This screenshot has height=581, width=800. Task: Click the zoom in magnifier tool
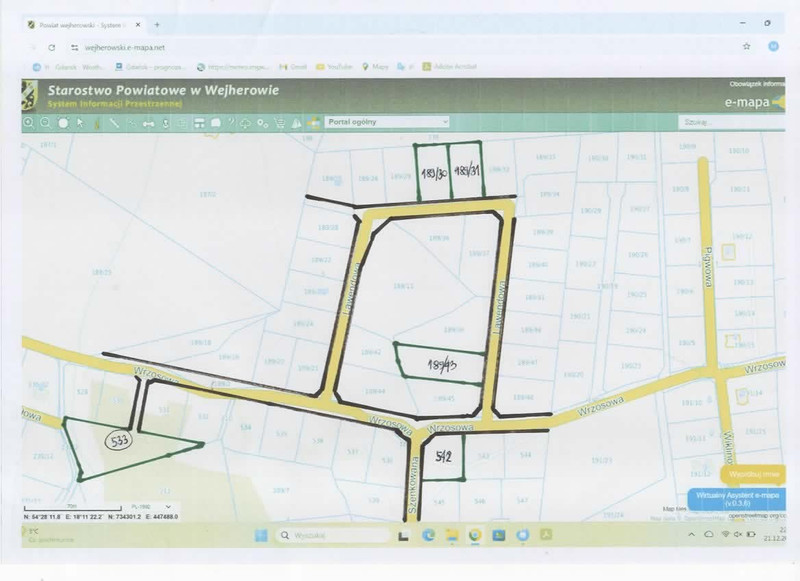(x=28, y=123)
